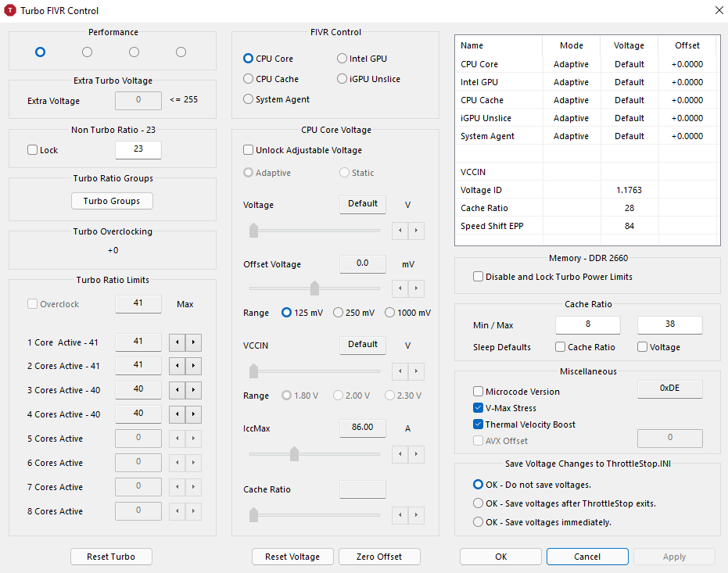Select Save voltages immediately option
728x573 pixels.
(479, 522)
